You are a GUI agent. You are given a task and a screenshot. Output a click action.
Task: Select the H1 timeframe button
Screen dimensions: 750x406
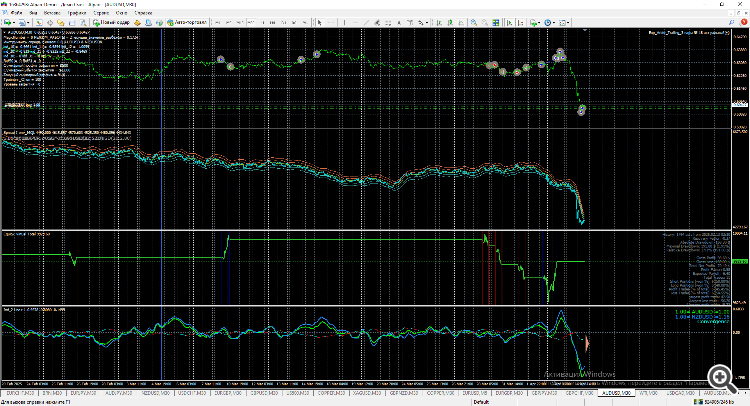pos(262,22)
